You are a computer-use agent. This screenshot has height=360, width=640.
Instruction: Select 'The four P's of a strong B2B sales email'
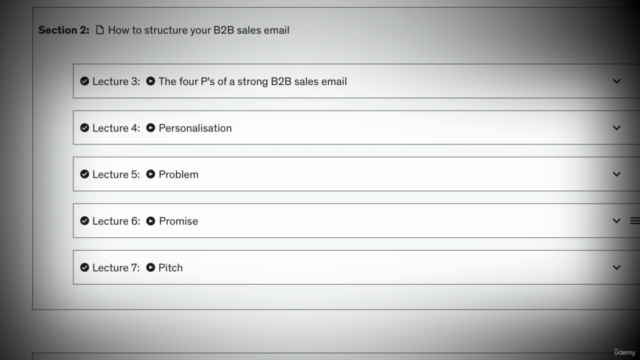coord(253,81)
